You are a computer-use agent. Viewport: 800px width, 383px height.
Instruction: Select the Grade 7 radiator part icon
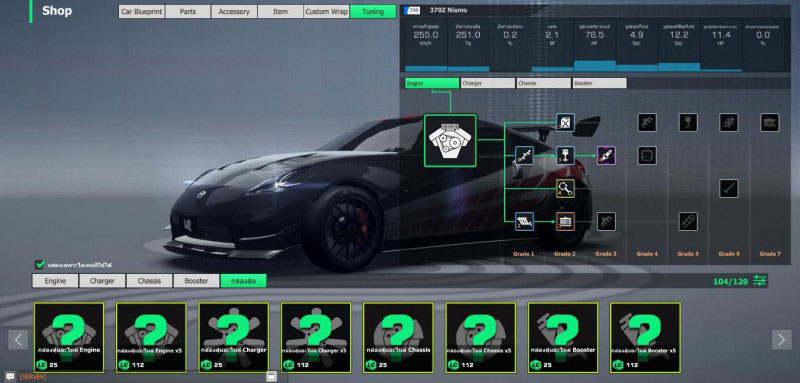pyautogui.click(x=769, y=122)
